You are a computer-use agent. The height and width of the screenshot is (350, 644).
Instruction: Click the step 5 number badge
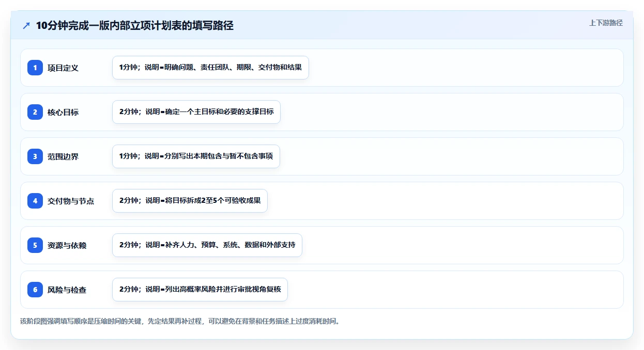[x=35, y=245]
